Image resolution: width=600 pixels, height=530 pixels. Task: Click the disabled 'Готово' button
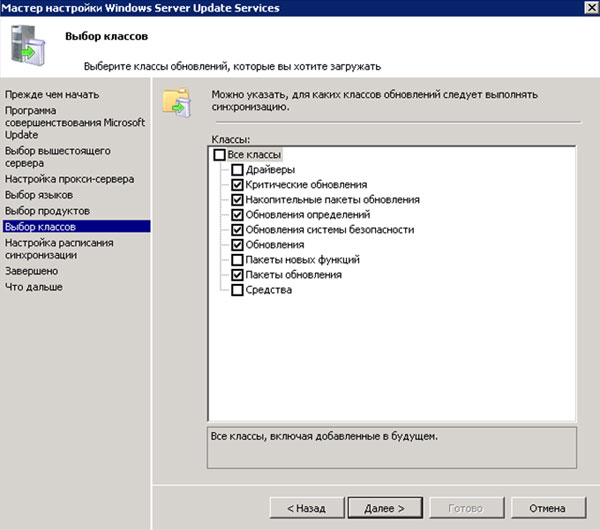click(466, 508)
